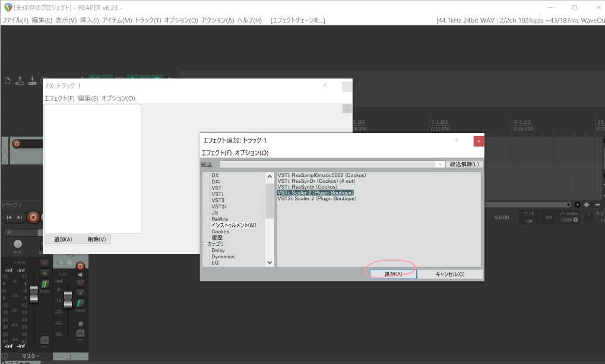Select VST3i in the effect category tree
605x364 pixels.
click(x=218, y=207)
